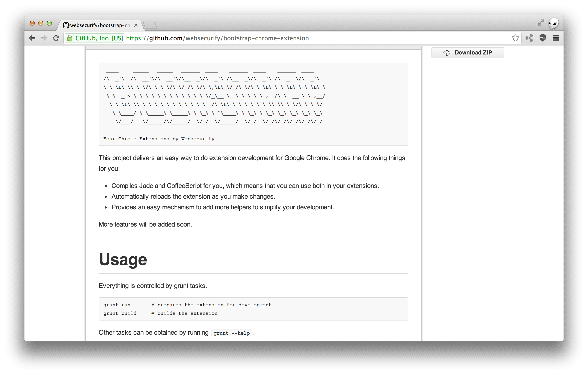Enter fullscreen using the diagonal arrows icon
Screen dimensions: 588x375
click(x=541, y=23)
